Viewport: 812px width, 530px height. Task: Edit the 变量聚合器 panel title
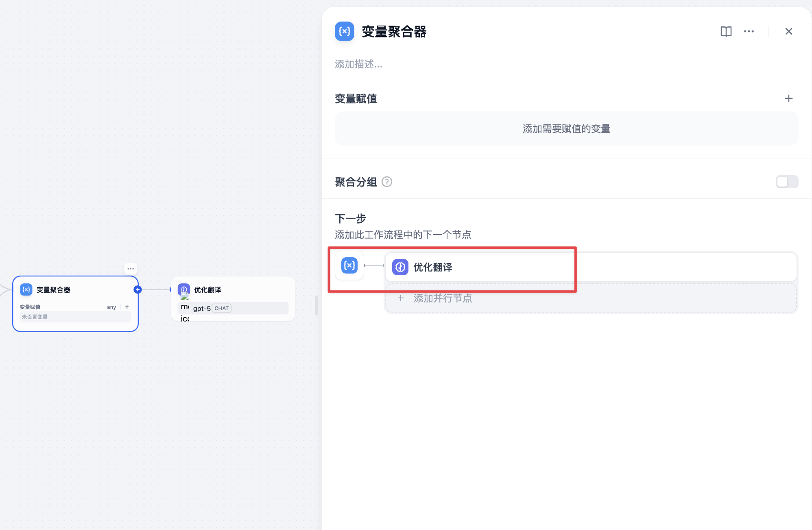click(x=394, y=31)
